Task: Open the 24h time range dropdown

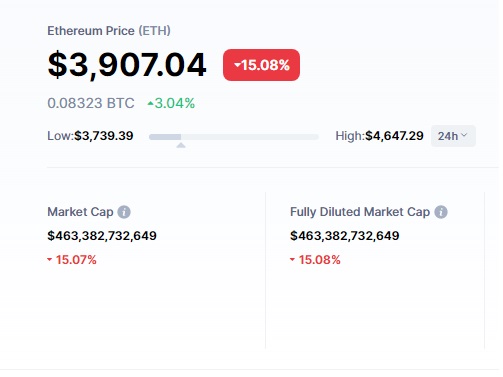Action: point(453,136)
